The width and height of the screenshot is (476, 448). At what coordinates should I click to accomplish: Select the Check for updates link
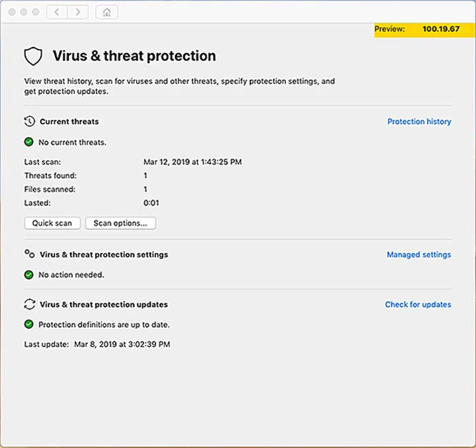pos(418,305)
